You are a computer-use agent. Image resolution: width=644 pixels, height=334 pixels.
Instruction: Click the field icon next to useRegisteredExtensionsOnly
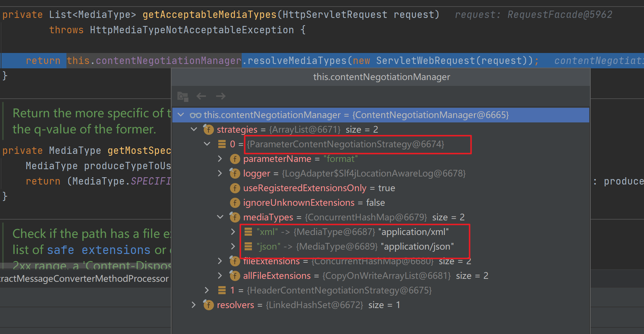tap(235, 188)
